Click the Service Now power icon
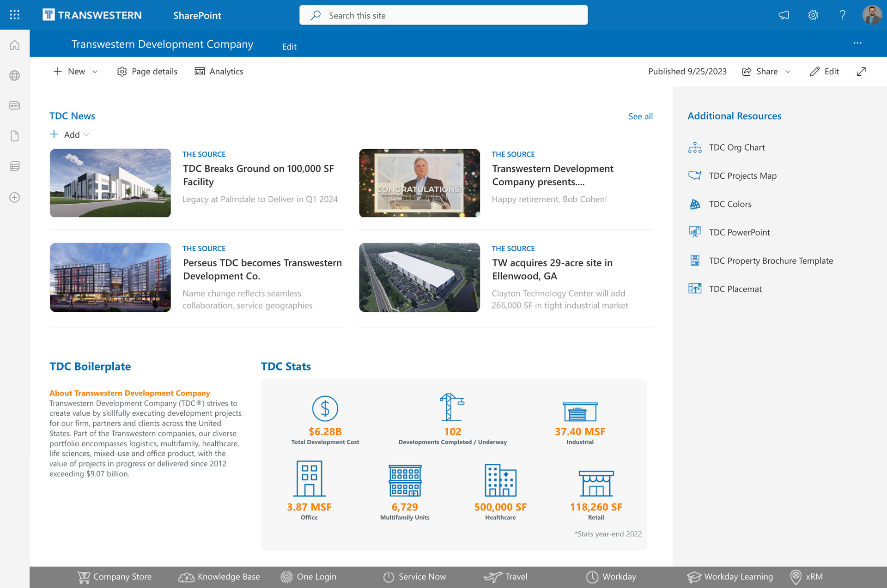887x588 pixels. [x=389, y=577]
